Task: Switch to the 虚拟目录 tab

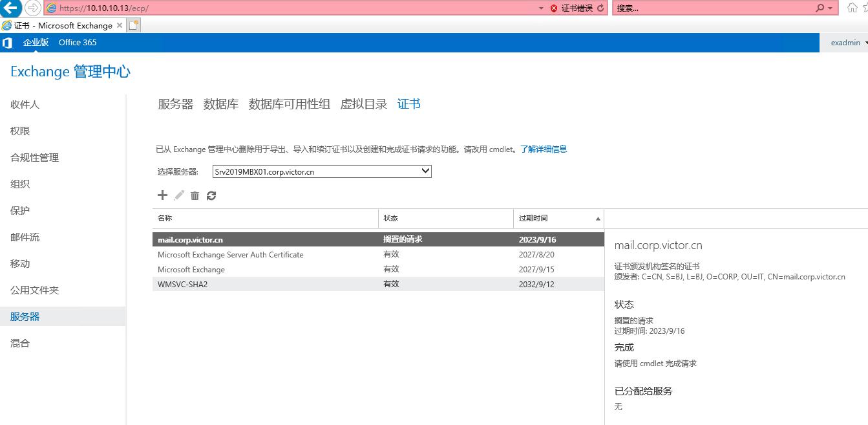Action: click(x=364, y=104)
